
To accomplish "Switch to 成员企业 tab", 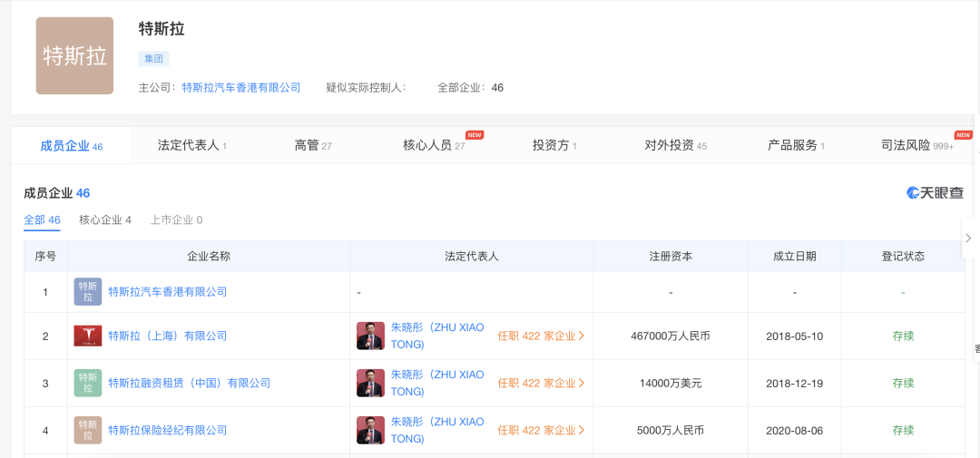I will (72, 146).
